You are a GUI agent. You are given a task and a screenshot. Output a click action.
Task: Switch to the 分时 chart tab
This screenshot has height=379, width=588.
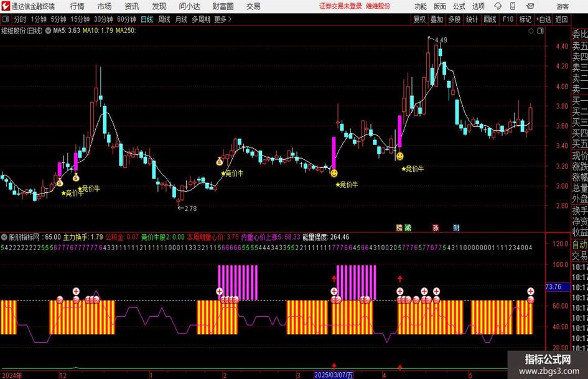click(x=20, y=19)
